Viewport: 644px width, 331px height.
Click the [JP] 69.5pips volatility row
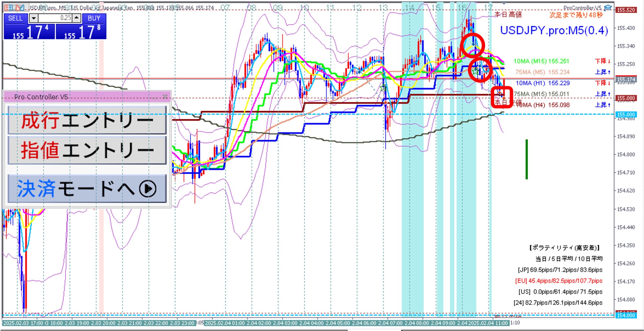[560, 270]
